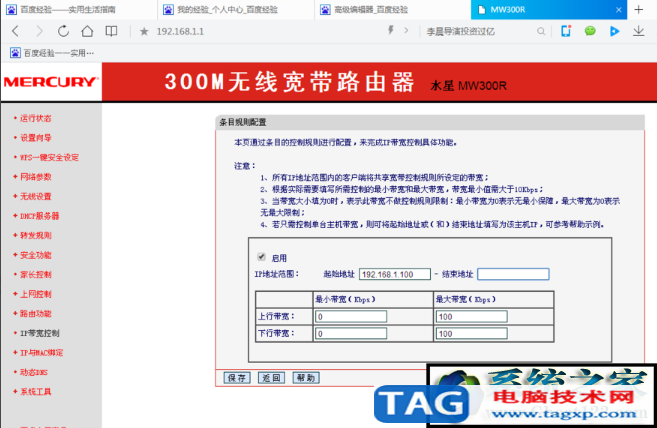Expand the IP与MAC绑定 sidebar menu
Image resolution: width=657 pixels, height=428 pixels.
click(x=41, y=353)
